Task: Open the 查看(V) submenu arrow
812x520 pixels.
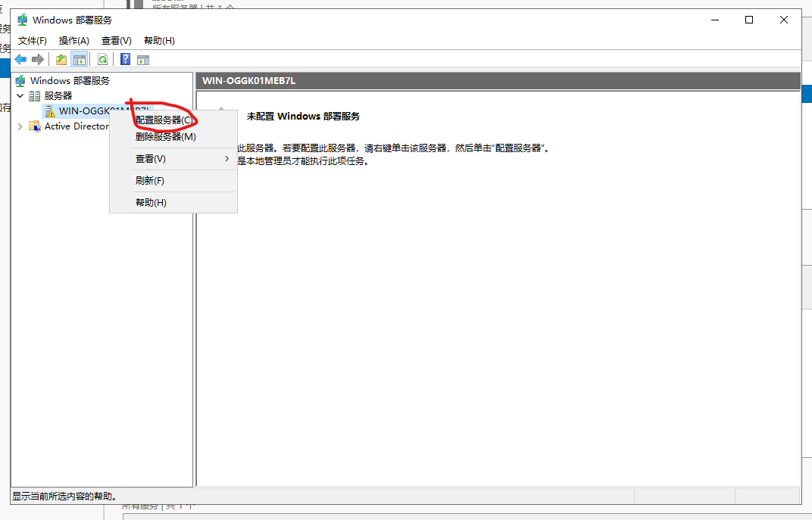Action: (x=226, y=159)
